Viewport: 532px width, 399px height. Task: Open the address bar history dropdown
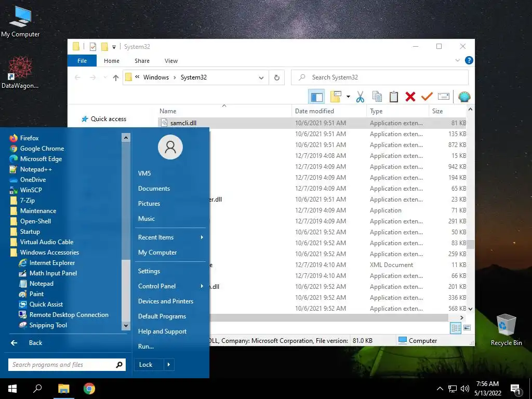click(261, 78)
